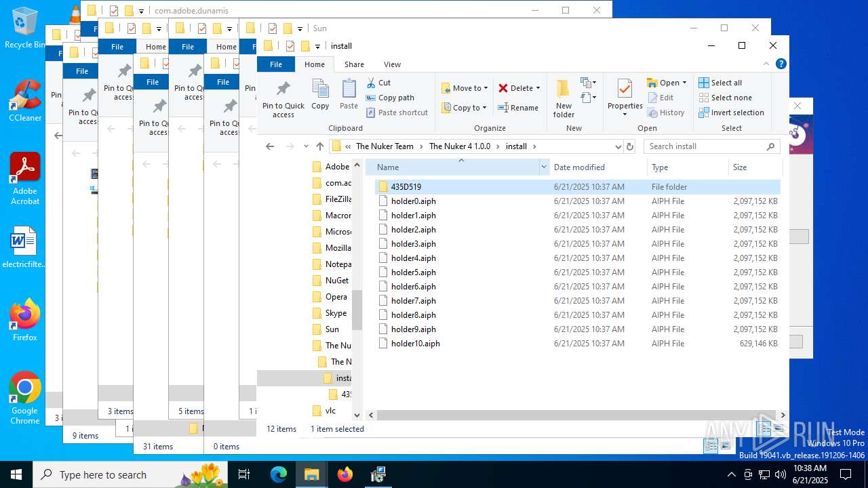Image resolution: width=868 pixels, height=488 pixels.
Task: Open Task View on taskbar
Action: [245, 474]
